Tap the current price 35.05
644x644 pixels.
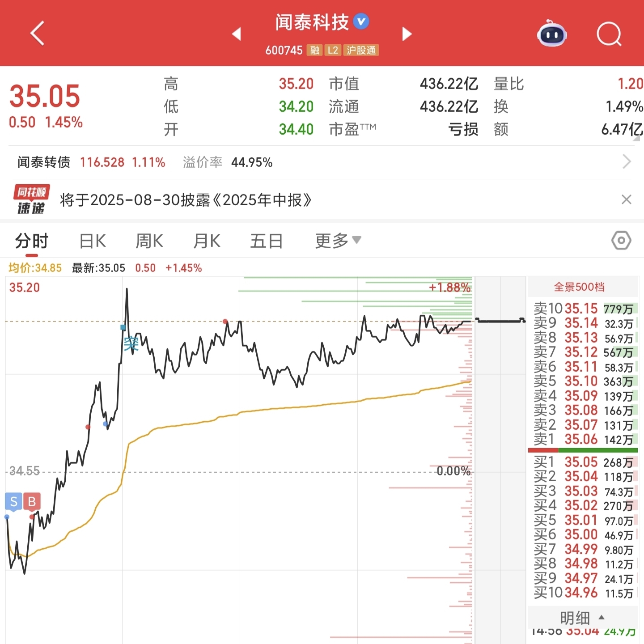(45, 96)
